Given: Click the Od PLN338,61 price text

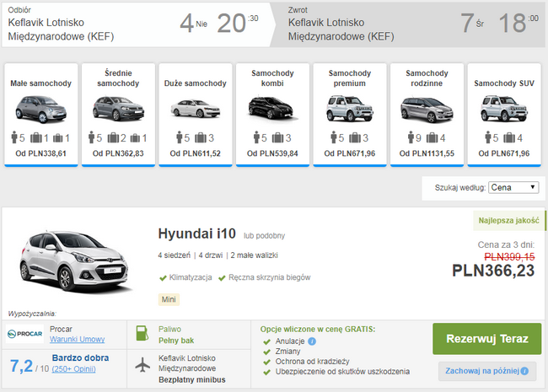Looking at the screenshot, I should [x=41, y=153].
